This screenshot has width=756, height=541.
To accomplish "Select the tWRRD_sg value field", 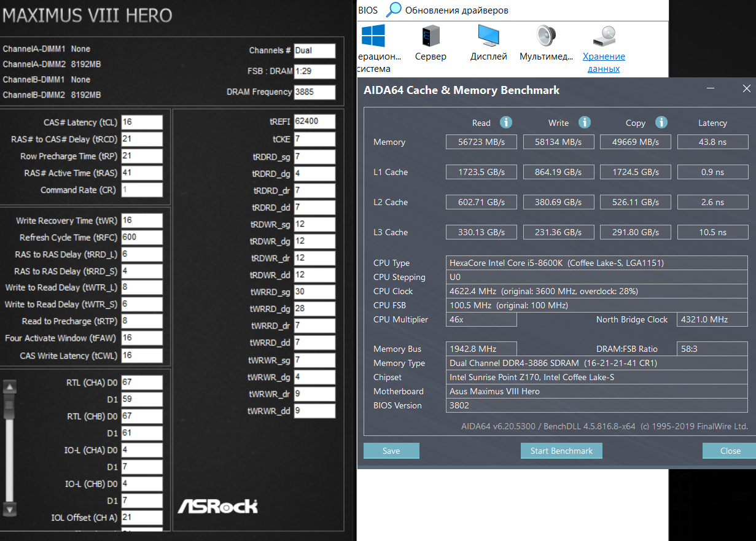I will (314, 292).
